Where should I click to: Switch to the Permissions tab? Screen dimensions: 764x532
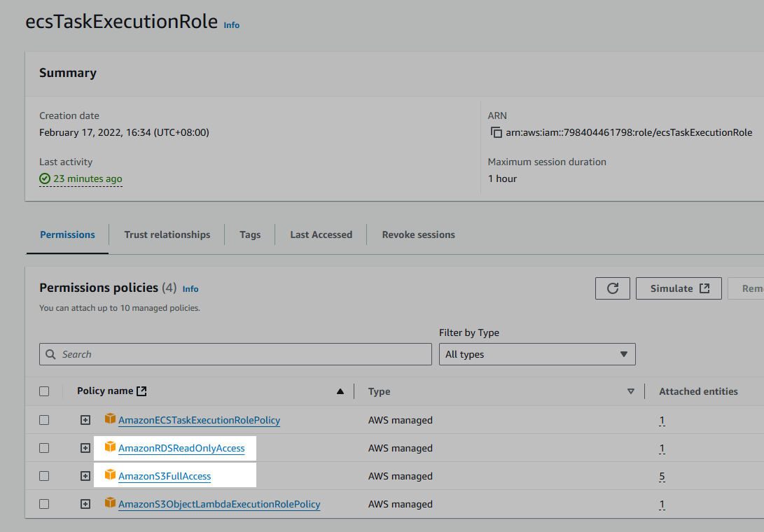67,234
